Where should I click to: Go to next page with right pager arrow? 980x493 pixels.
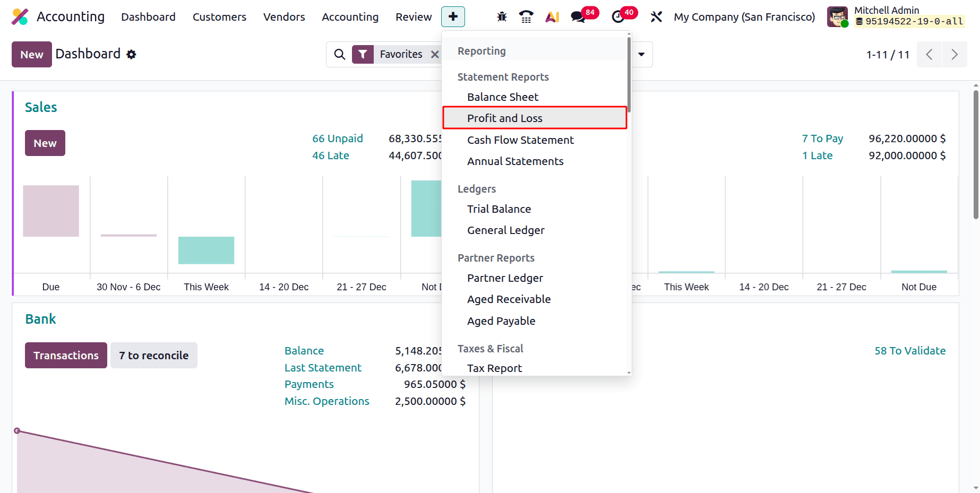coord(954,54)
